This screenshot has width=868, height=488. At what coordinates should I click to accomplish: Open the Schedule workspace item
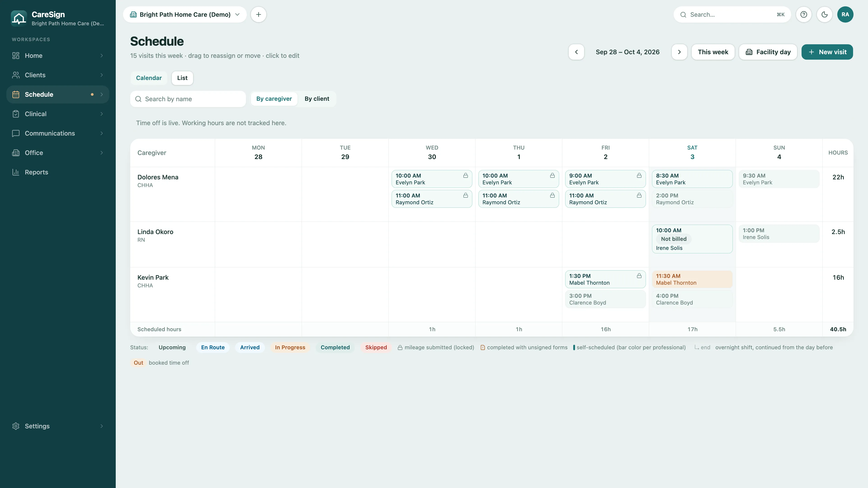(58, 95)
